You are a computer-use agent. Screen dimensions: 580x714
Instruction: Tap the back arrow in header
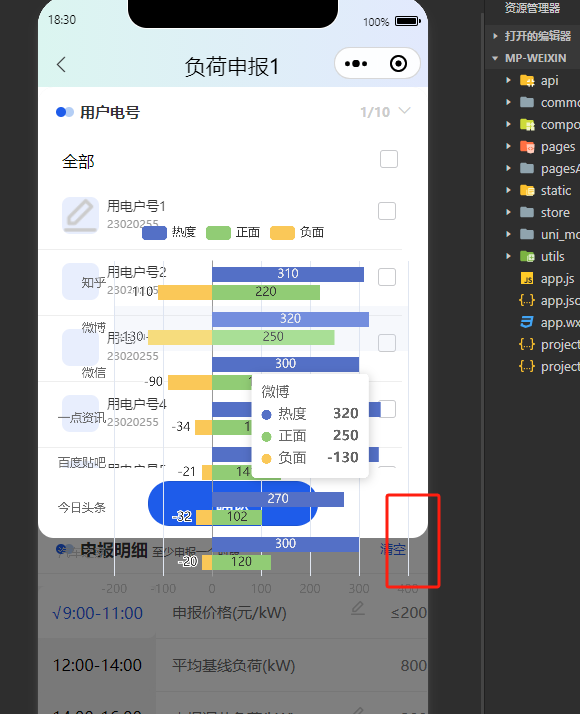(x=61, y=65)
